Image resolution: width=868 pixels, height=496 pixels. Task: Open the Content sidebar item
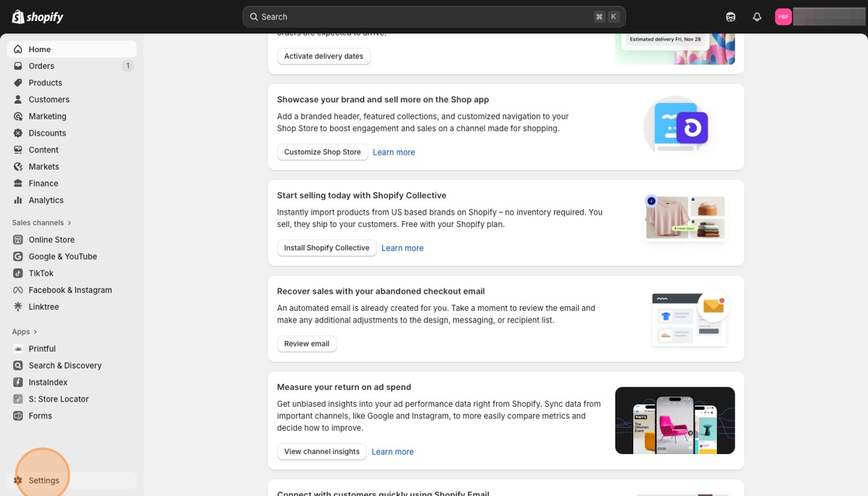(x=72, y=150)
